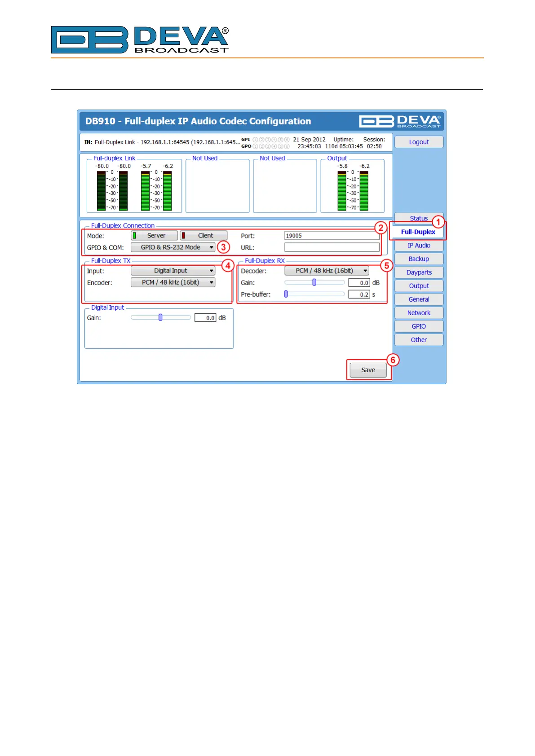Viewport: 535px width, 756px height.
Task: Open the GPIO tab
Action: (419, 326)
